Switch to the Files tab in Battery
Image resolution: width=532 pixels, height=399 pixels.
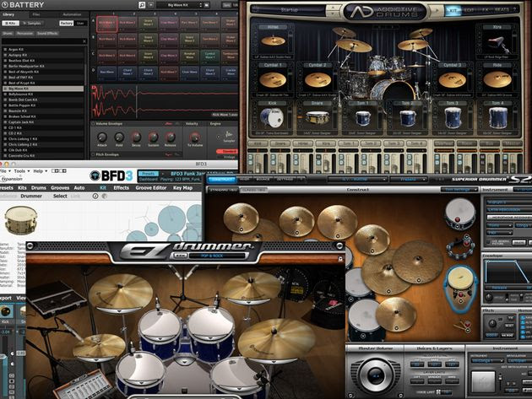[36, 14]
